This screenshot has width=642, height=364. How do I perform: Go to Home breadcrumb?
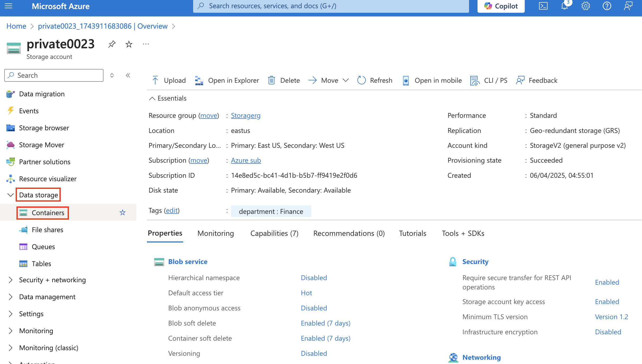click(x=16, y=26)
